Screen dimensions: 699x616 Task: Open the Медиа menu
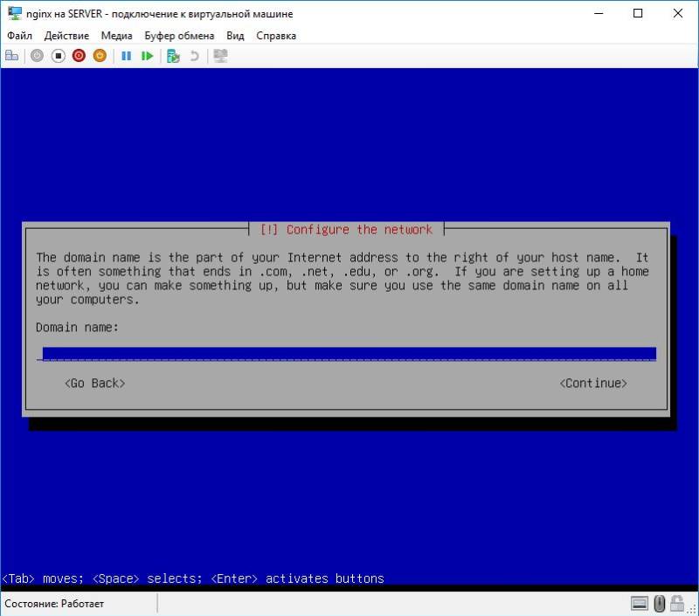116,36
